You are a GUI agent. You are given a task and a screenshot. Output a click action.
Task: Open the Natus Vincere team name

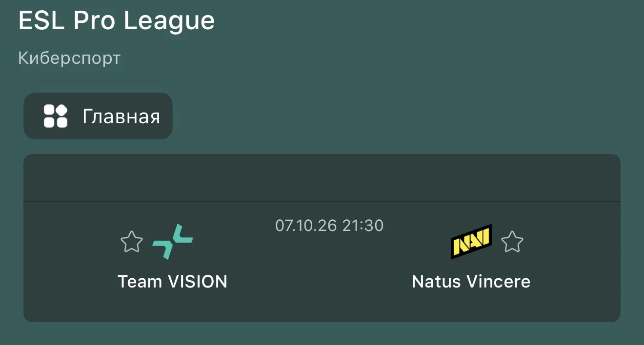tap(471, 281)
